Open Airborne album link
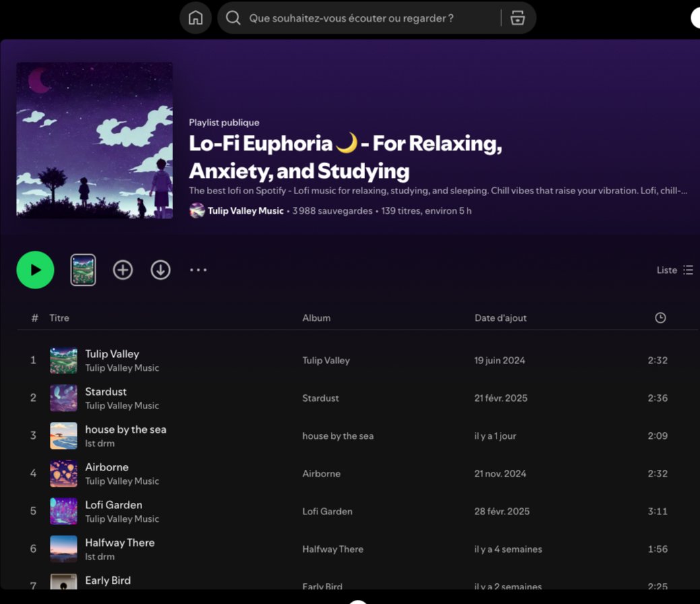 [x=321, y=473]
